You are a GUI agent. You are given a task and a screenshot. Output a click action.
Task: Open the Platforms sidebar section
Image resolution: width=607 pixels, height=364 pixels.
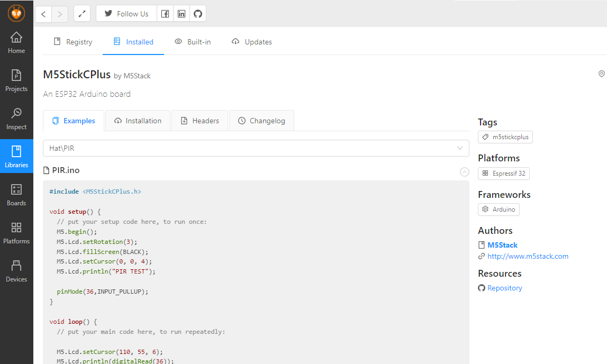click(16, 233)
